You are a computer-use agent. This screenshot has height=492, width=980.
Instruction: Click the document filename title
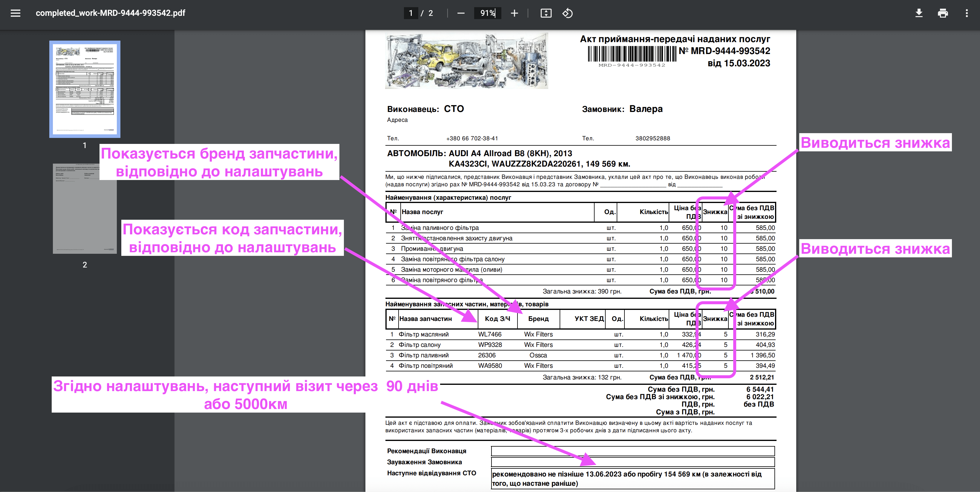click(110, 13)
